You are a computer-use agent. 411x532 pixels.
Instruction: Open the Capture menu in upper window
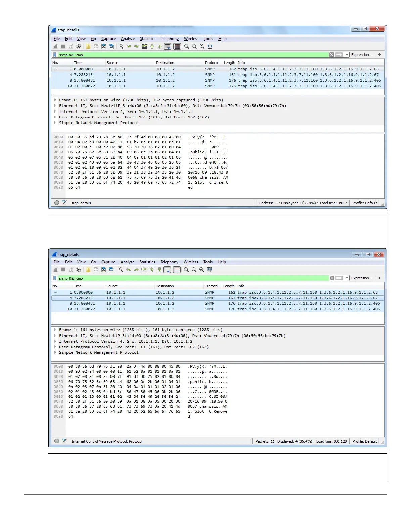click(x=108, y=39)
